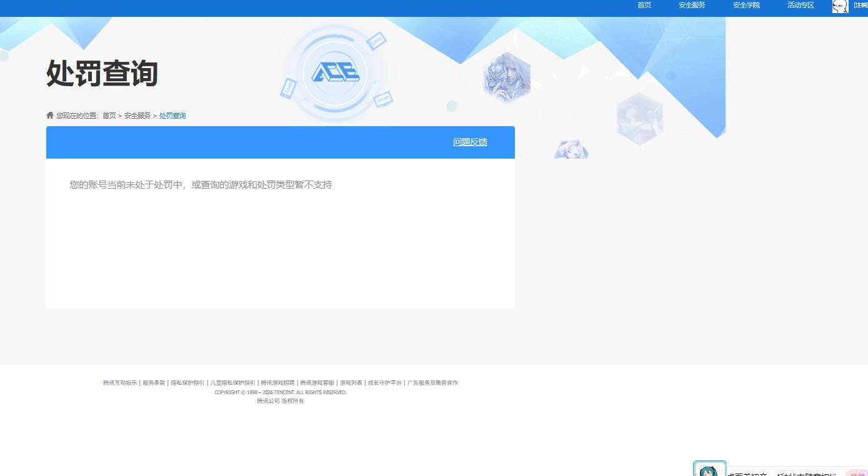Open the 服务条款 footer link
Viewport: 868px width, 476px height.
(x=153, y=382)
